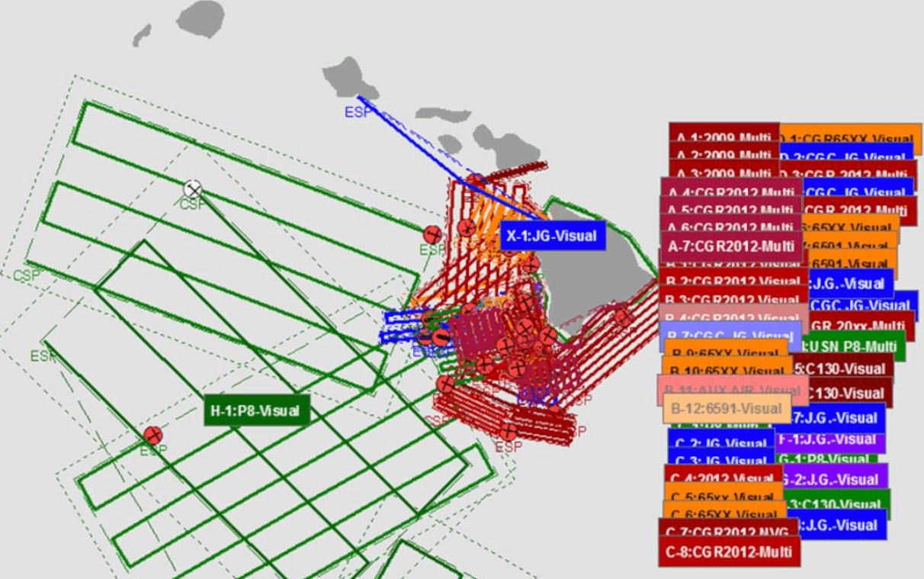The image size is (924, 579).
Task: Select the X-1:JG-Visual pattern label
Action: click(x=552, y=236)
